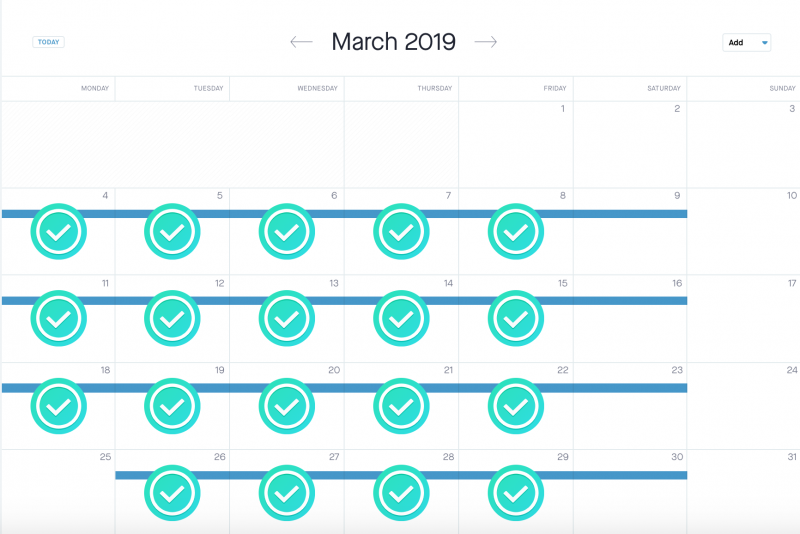Click the March 2019 month title
800x534 pixels.
pyautogui.click(x=393, y=42)
